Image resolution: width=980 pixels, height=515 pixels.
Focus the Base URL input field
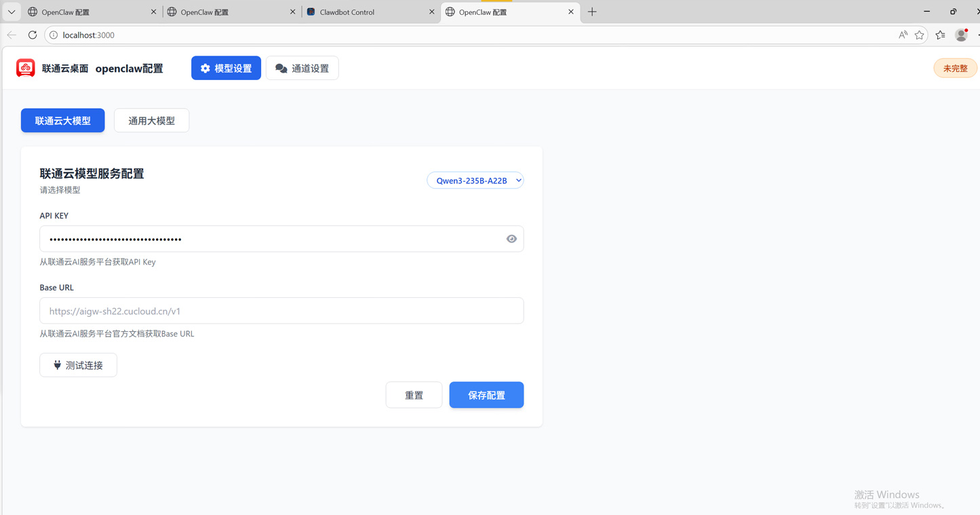coord(281,311)
